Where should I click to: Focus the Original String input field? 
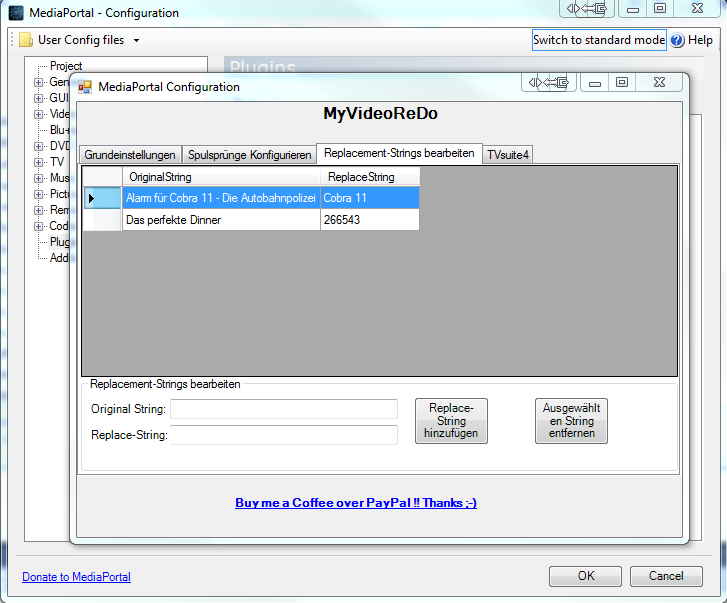click(284, 409)
